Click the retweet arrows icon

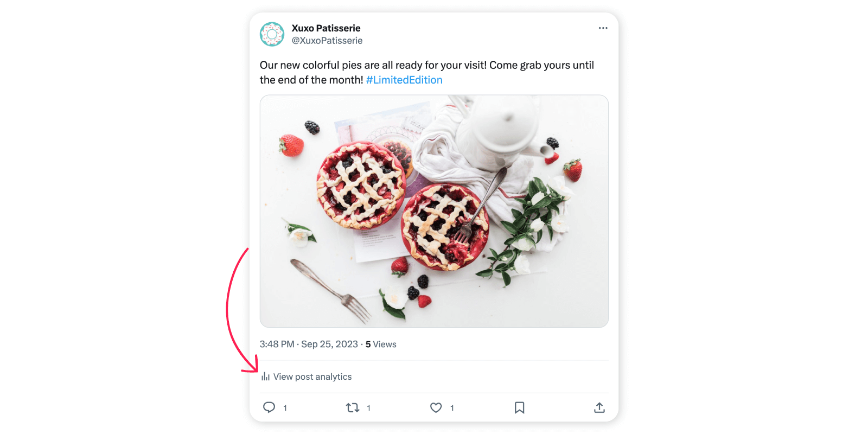click(x=353, y=407)
